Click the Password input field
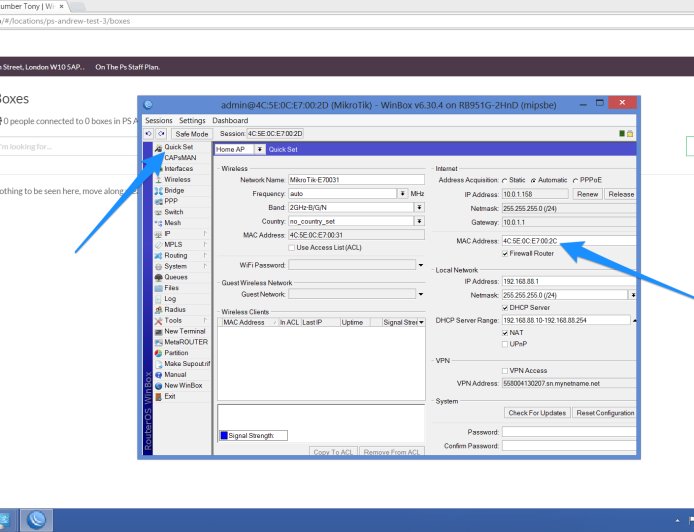 tap(569, 432)
